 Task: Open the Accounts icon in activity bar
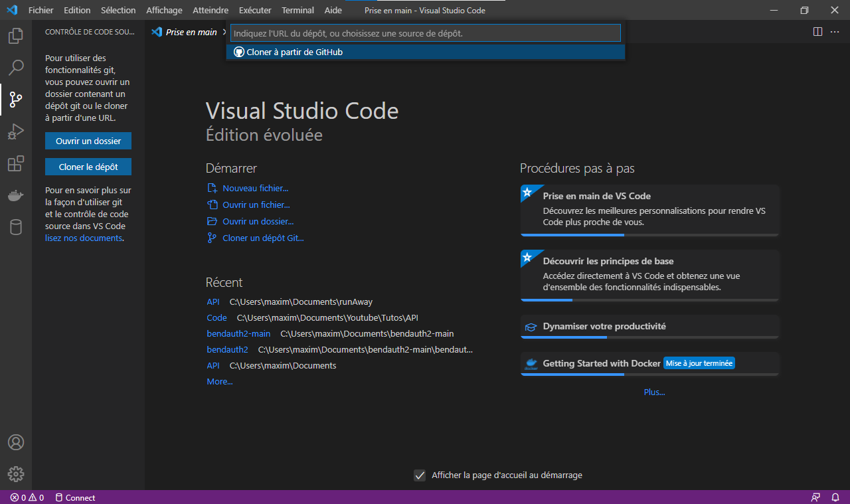tap(16, 442)
